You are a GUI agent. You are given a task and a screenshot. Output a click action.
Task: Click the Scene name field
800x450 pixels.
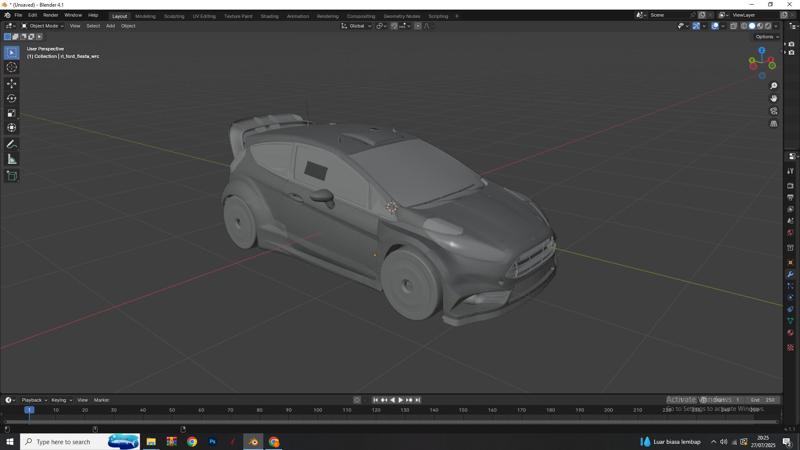(x=668, y=15)
